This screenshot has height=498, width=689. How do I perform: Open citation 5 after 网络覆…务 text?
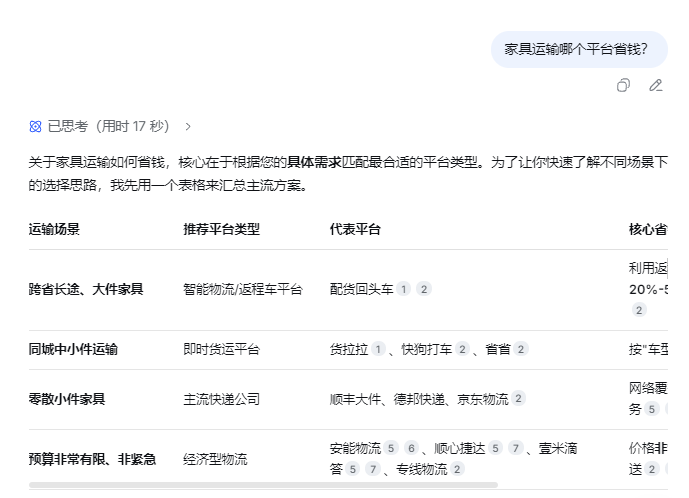pyautogui.click(x=652, y=409)
